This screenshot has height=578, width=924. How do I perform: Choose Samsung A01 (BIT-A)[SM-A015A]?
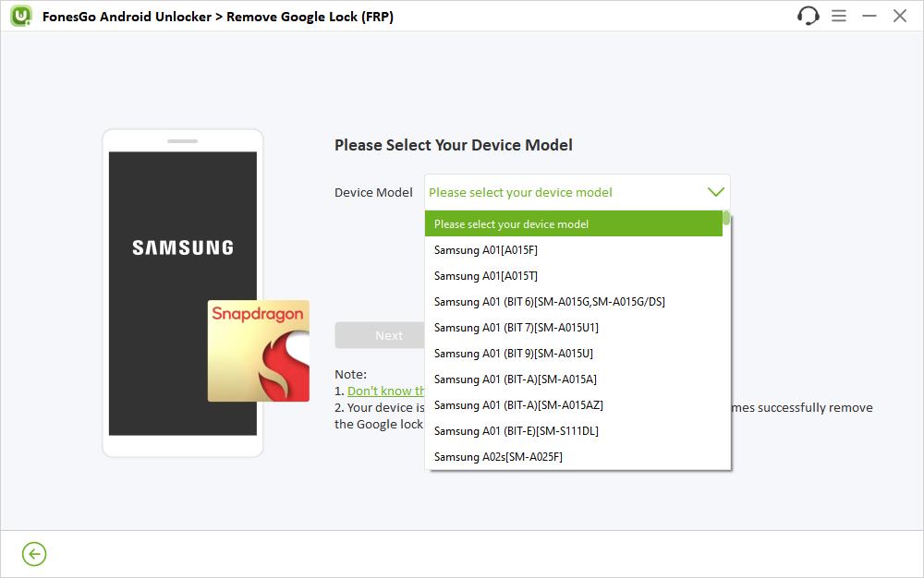pyautogui.click(x=574, y=379)
